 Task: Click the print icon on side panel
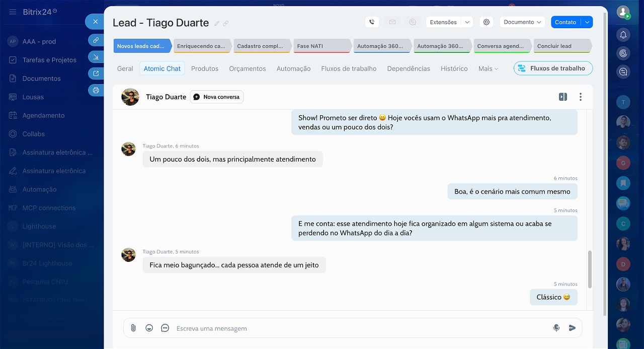click(x=96, y=91)
